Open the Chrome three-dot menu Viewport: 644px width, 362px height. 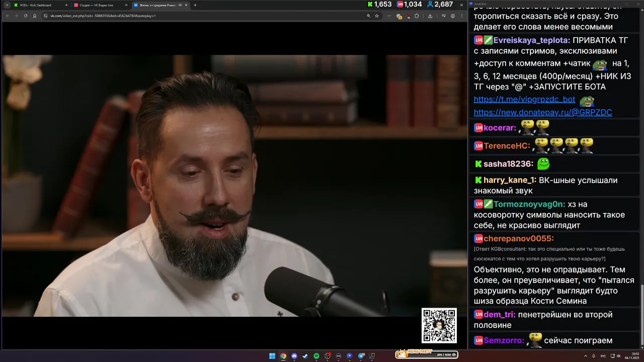[462, 16]
